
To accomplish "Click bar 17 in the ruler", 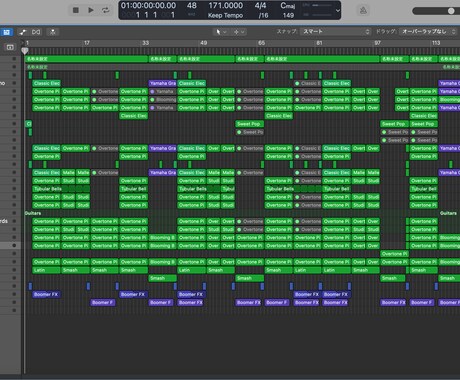I will (x=87, y=43).
